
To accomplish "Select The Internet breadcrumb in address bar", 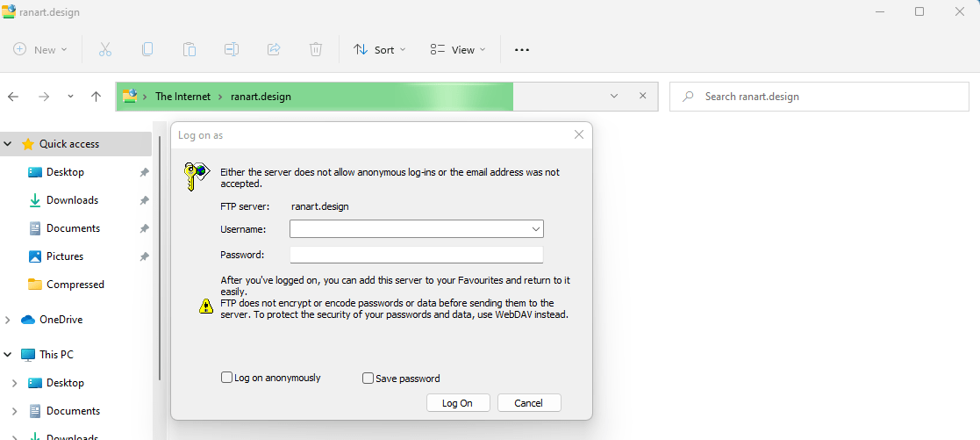I will point(183,97).
